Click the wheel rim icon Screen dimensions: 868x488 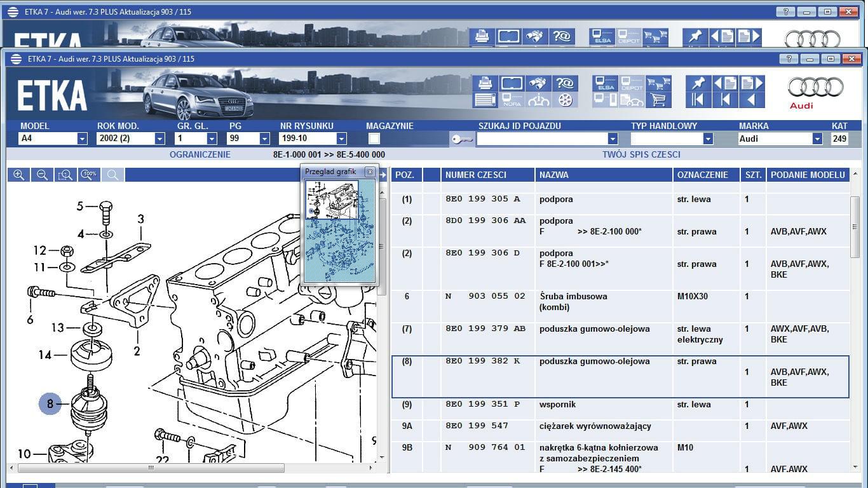point(564,100)
